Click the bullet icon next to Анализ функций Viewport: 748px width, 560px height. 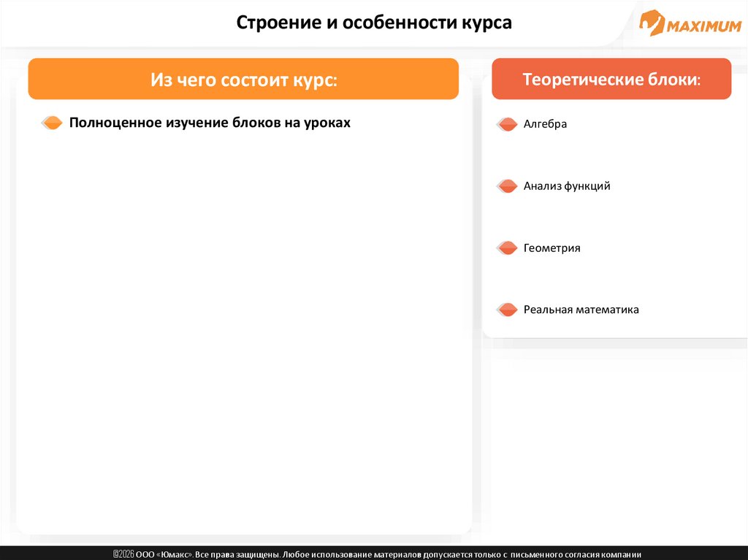507,186
